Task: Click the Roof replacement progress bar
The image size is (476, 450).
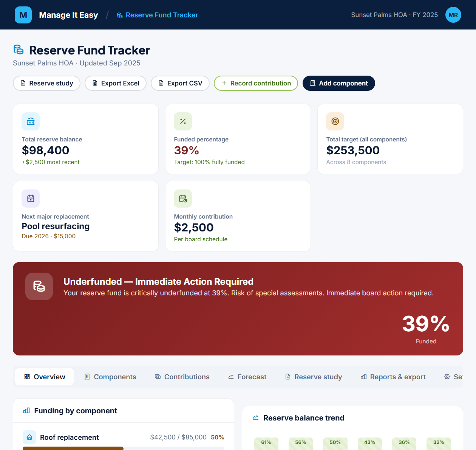Action: tap(124, 448)
